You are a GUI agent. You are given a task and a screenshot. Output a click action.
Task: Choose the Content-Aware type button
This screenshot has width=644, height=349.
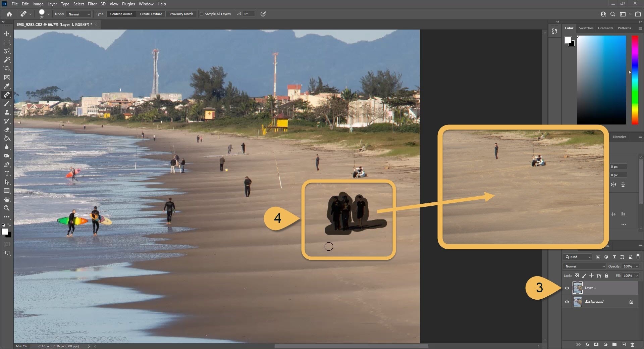[121, 14]
